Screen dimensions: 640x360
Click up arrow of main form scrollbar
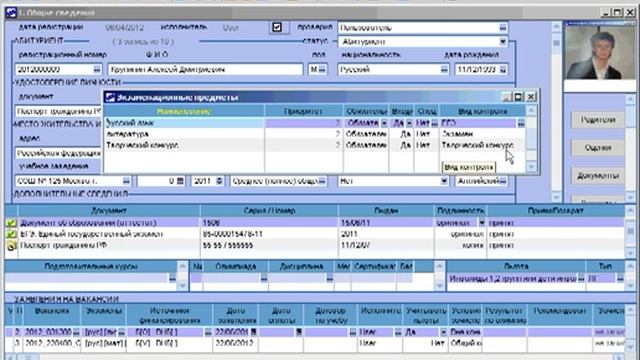(x=556, y=27)
